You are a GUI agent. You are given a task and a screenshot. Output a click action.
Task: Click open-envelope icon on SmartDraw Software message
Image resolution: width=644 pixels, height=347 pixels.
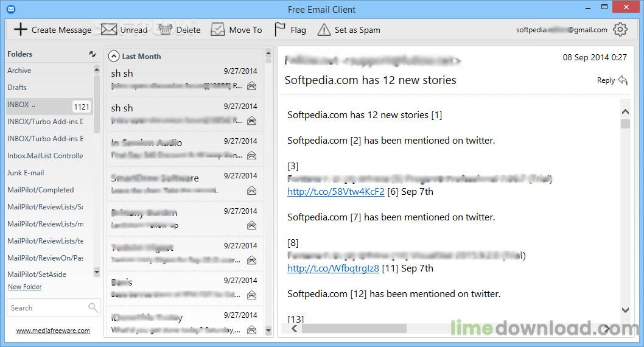(252, 191)
